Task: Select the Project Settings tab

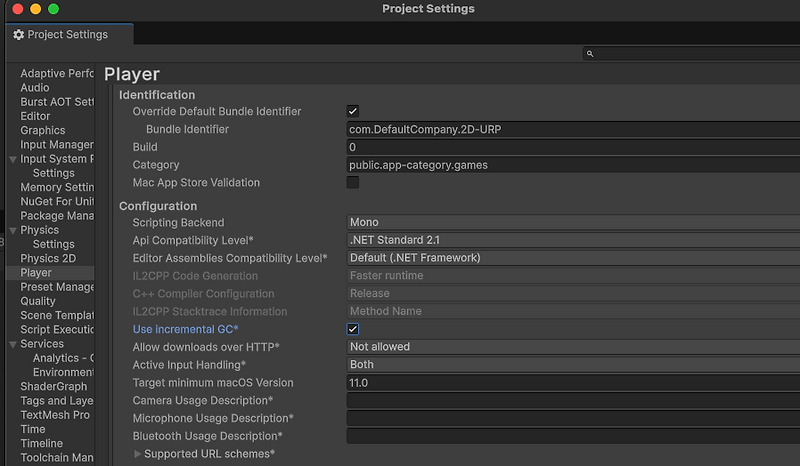Action: coord(61,34)
